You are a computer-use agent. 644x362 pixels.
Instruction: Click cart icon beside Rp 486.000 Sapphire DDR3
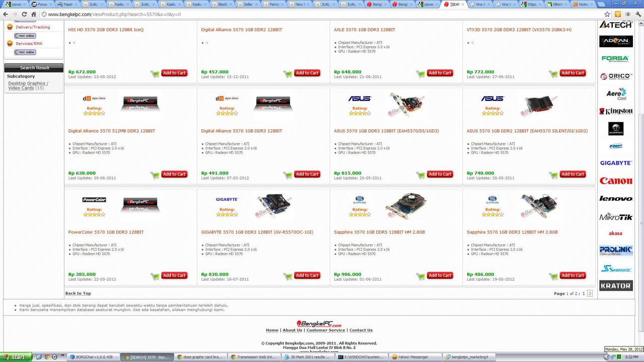click(x=553, y=276)
